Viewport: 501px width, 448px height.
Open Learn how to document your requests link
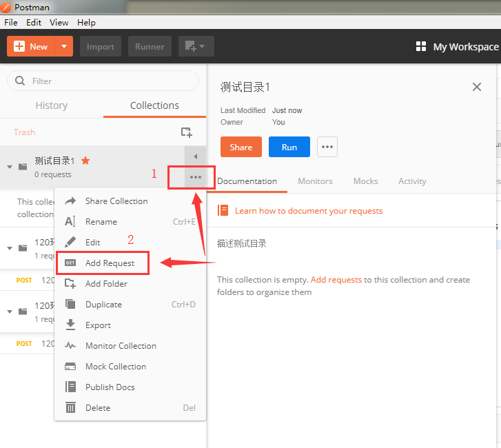click(x=309, y=211)
